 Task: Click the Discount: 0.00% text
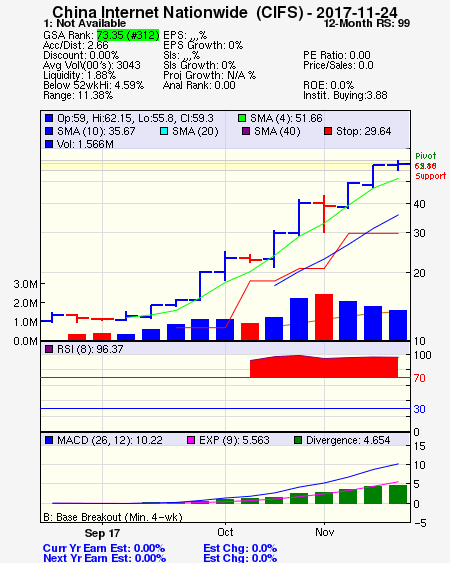[81, 55]
